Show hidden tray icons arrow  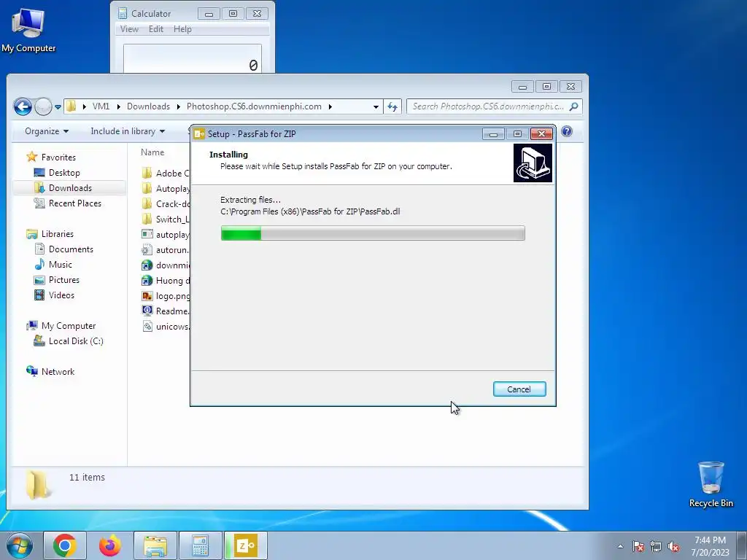click(620, 546)
